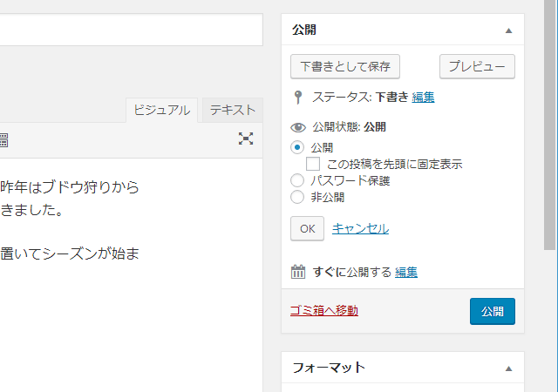This screenshot has width=558, height=392.
Task: Click the eye icon beside 公開状態
Action: coord(298,127)
